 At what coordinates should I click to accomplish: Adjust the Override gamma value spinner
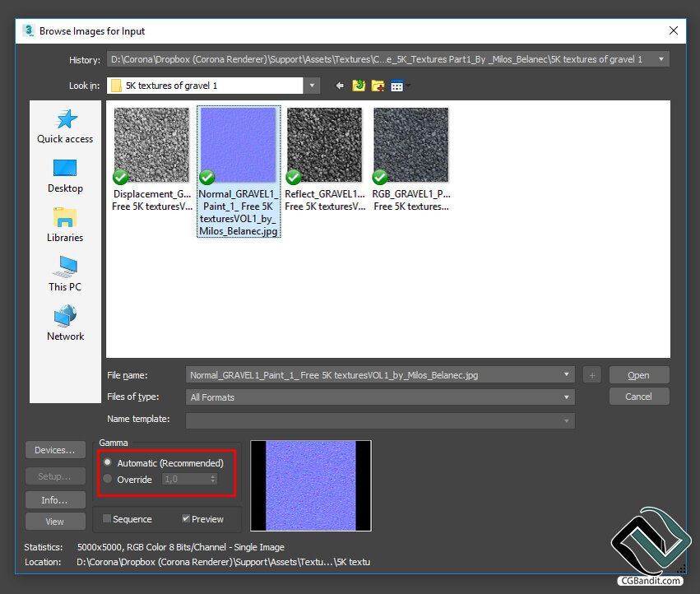pos(213,479)
